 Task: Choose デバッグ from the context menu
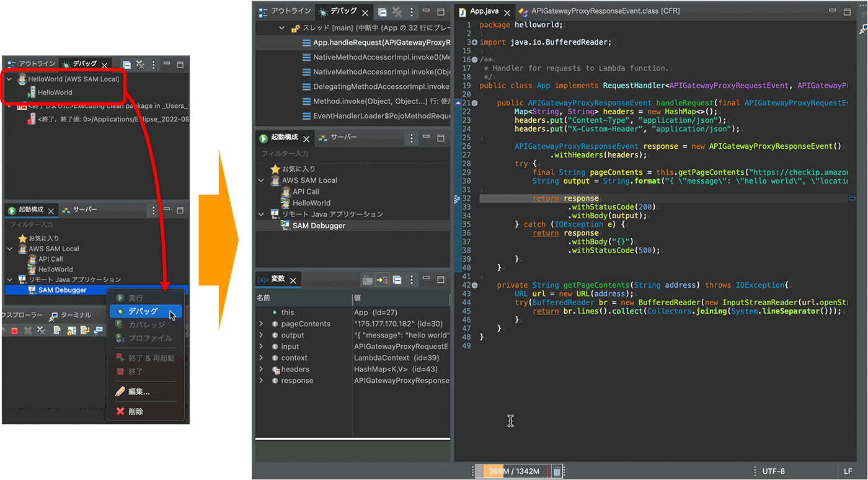point(143,311)
